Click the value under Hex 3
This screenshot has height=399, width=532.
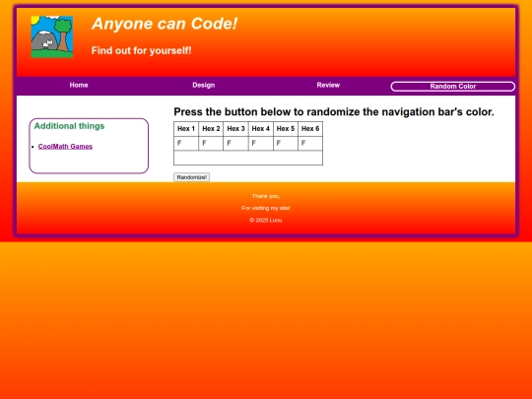point(235,144)
